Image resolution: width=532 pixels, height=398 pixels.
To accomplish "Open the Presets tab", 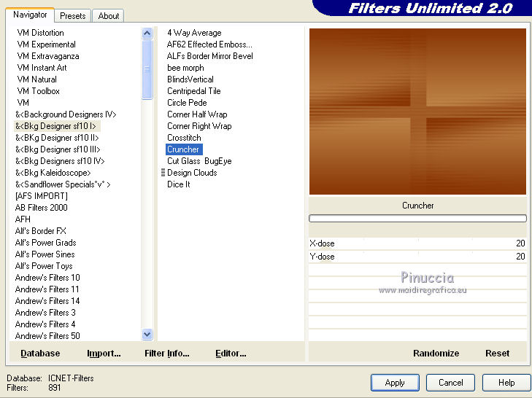I will 72,16.
